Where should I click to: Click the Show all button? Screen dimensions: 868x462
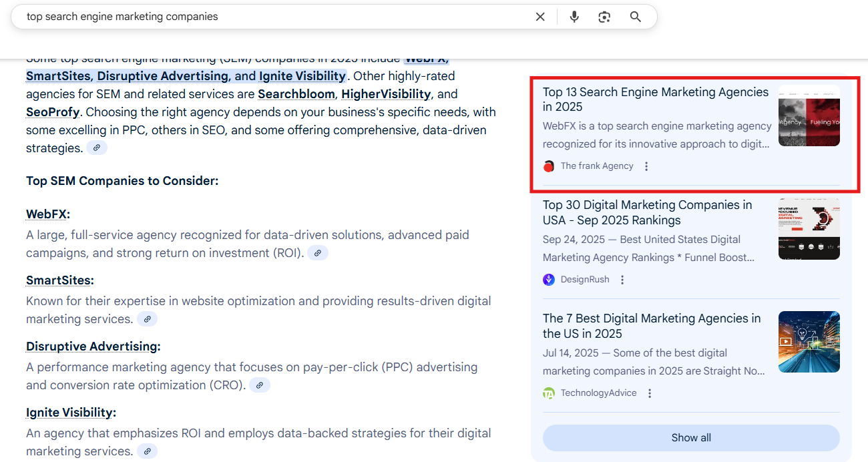click(x=691, y=437)
